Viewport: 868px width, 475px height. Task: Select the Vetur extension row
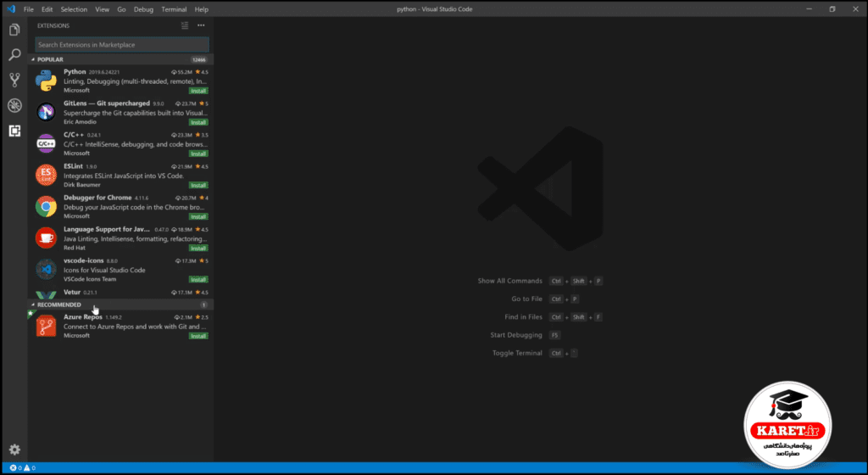click(120, 293)
